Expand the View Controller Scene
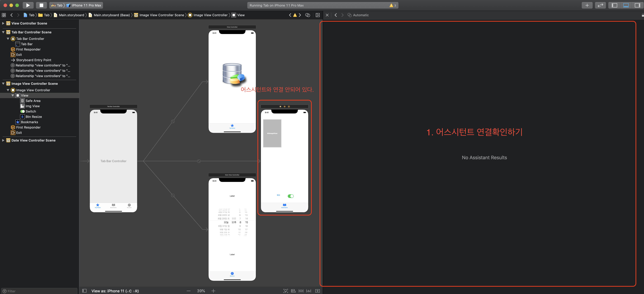644x294 pixels. coord(3,23)
